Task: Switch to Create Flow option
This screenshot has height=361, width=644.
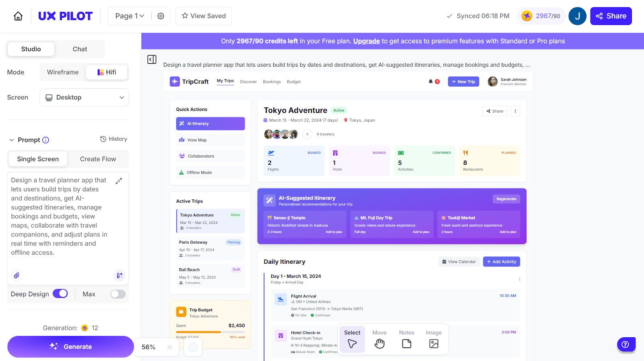Action: click(x=98, y=159)
